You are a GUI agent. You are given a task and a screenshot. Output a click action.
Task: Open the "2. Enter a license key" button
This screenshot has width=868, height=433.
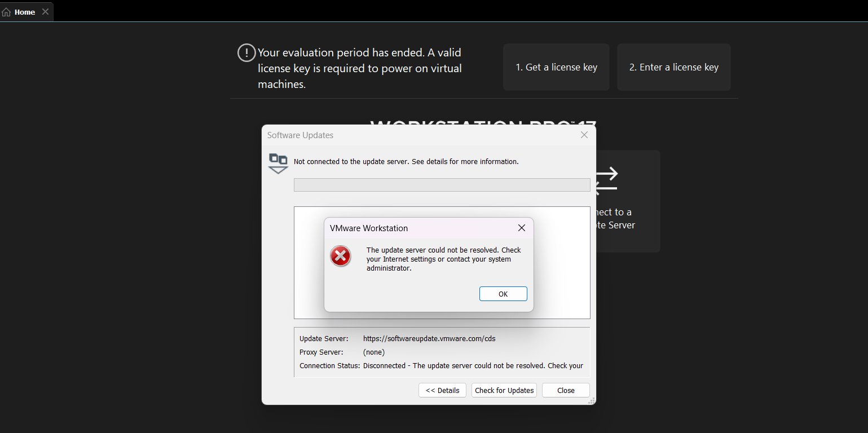click(674, 67)
